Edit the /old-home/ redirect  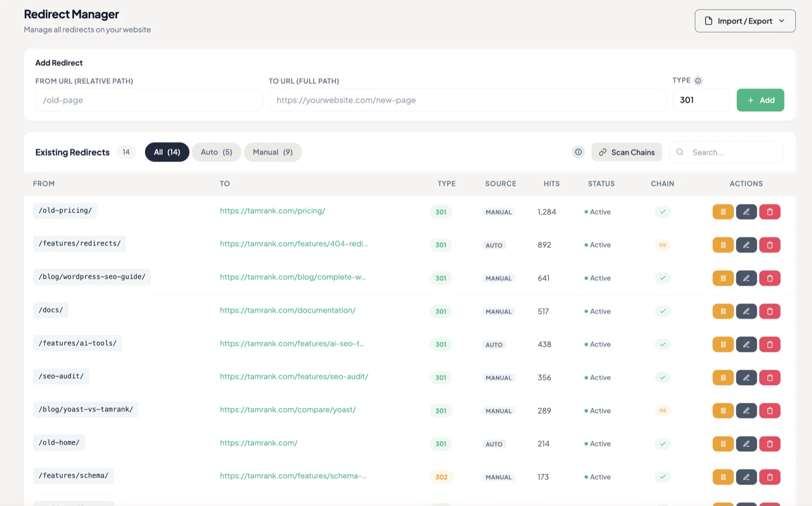746,444
